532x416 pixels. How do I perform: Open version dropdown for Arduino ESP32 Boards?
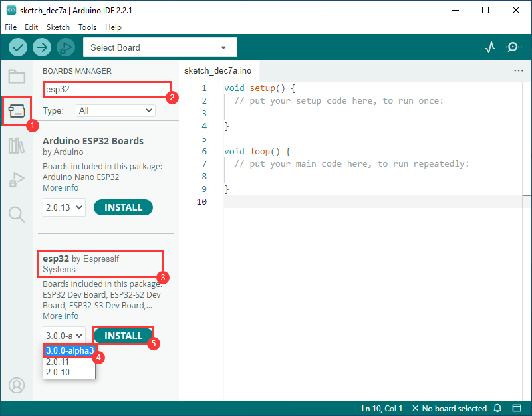[64, 207]
